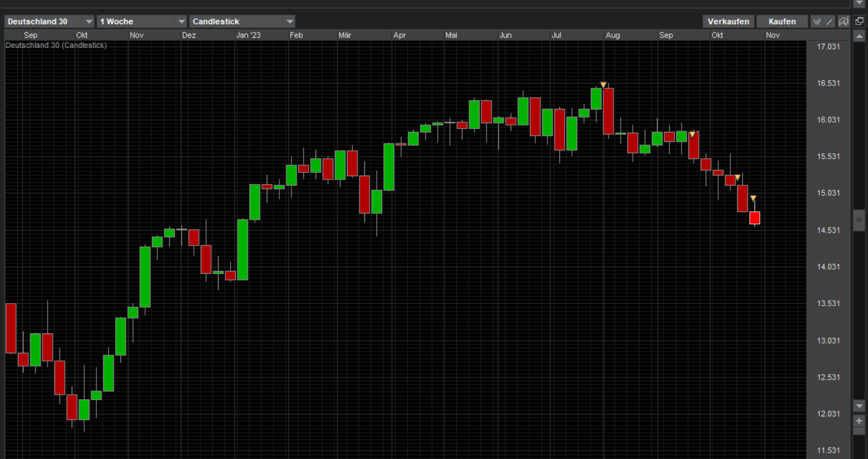Click the Verkaufen button
Viewport: 868px width, 459px height.
tap(728, 21)
